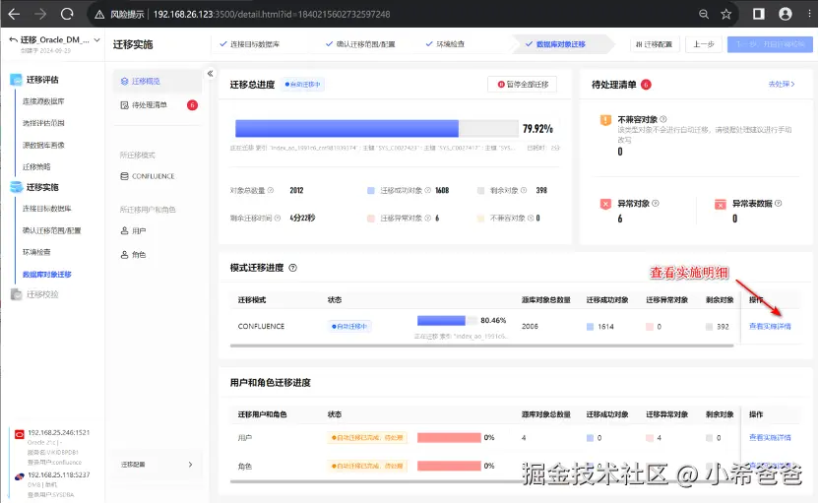Screen dimensions: 819x504
Task: Click the help icon beside 异常表数据
Action: click(x=779, y=204)
